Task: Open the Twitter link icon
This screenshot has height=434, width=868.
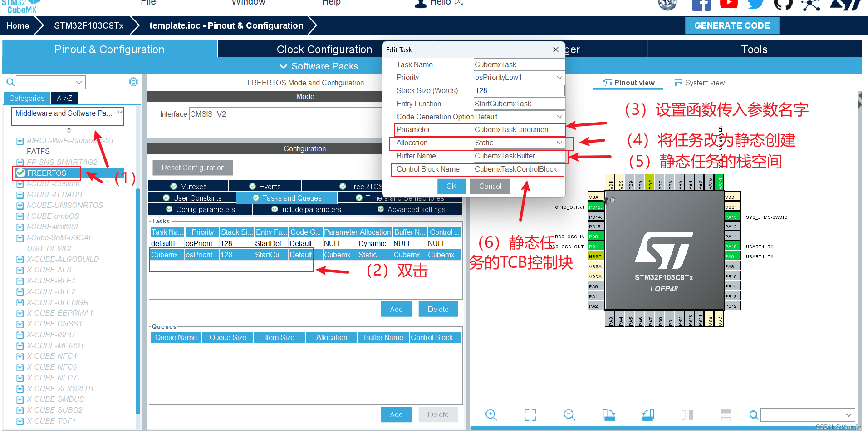Action: click(755, 4)
